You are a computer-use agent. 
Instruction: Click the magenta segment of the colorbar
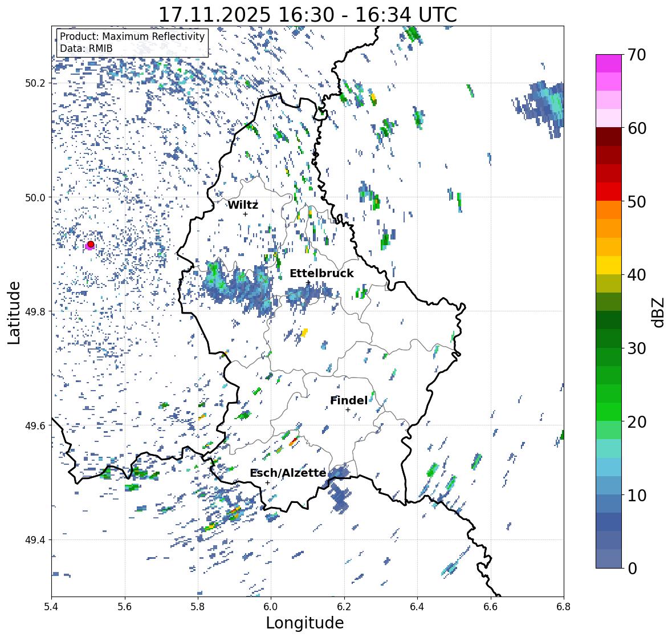609,63
